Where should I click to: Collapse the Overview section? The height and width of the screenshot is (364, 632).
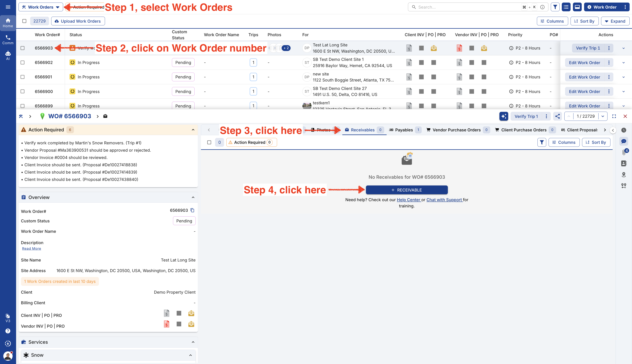click(x=193, y=197)
